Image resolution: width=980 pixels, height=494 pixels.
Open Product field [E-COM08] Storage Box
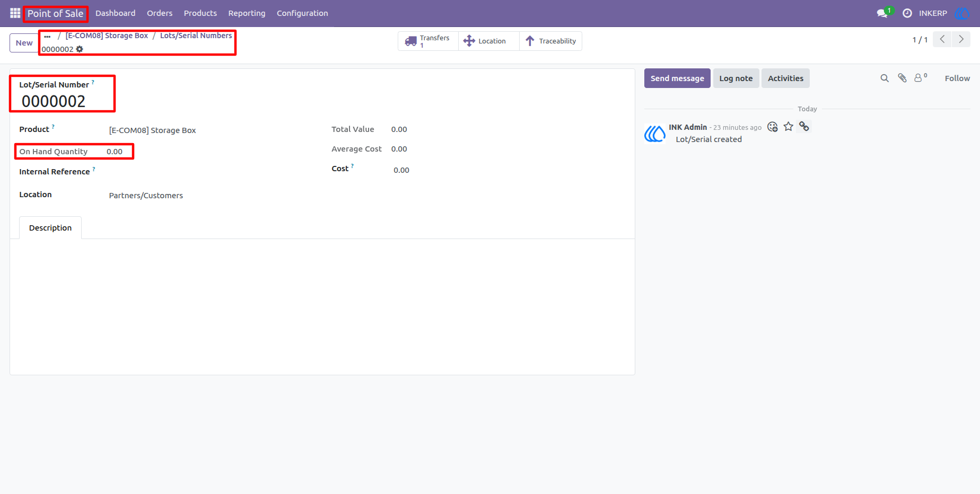click(153, 130)
